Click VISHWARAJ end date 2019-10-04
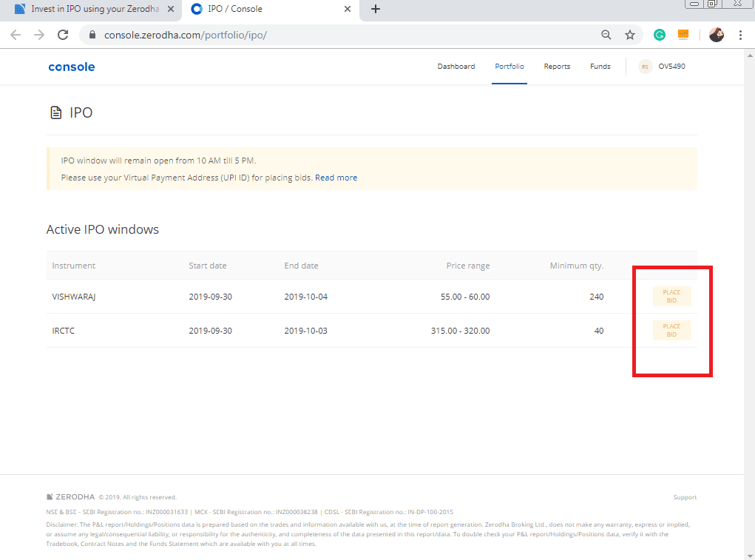 pyautogui.click(x=305, y=297)
